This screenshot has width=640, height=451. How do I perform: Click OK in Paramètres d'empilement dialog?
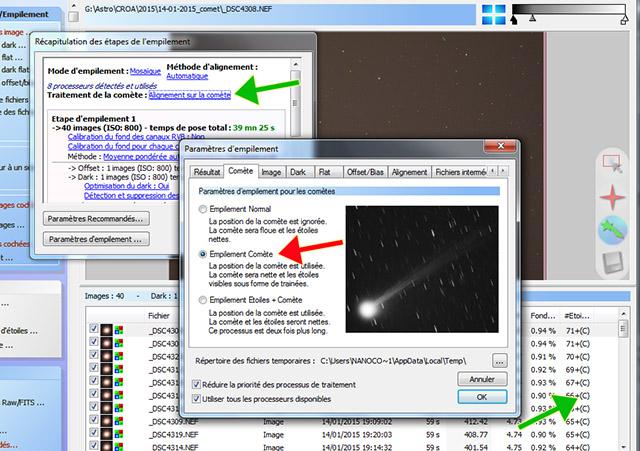coord(482,397)
